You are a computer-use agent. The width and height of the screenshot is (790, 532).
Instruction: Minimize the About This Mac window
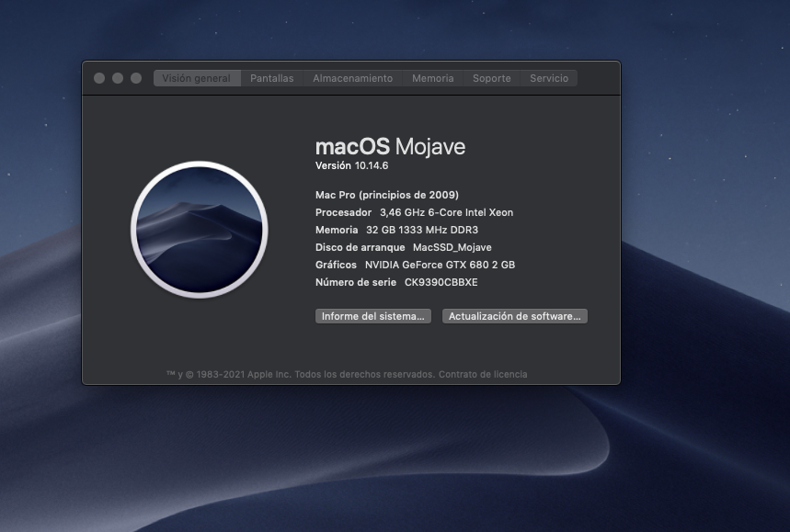118,78
